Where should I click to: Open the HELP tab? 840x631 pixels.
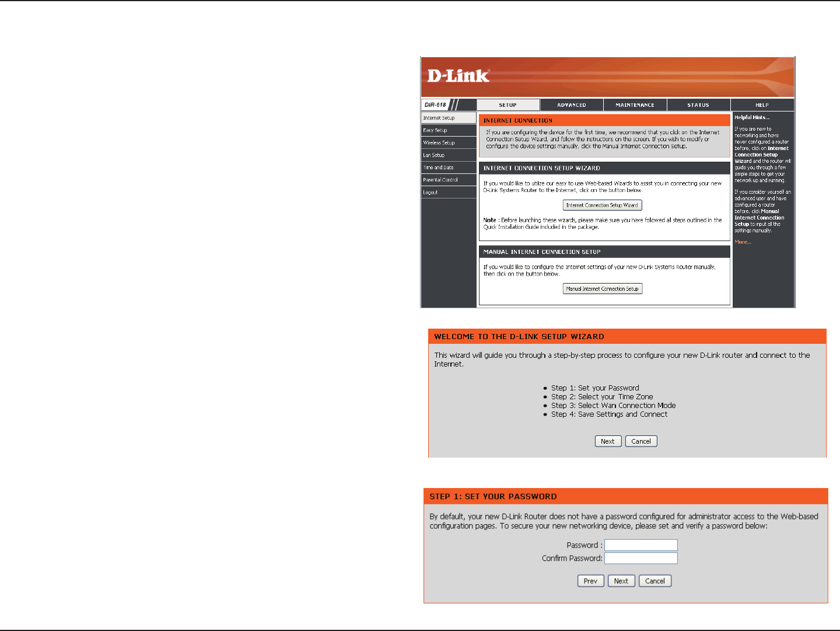(x=762, y=105)
